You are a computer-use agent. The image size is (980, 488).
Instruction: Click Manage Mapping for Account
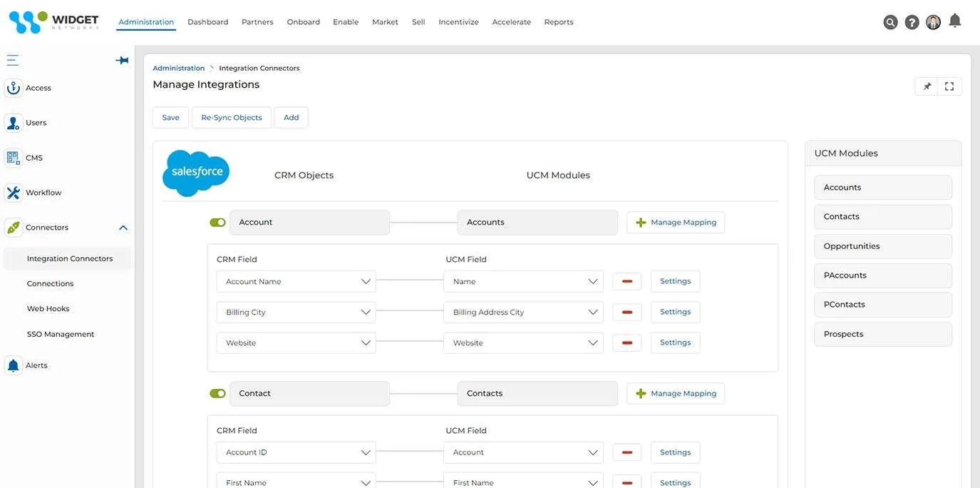pyautogui.click(x=676, y=223)
